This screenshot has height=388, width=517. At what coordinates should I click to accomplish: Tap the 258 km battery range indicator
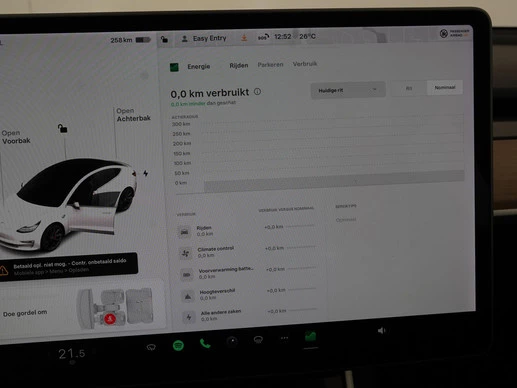[130, 40]
